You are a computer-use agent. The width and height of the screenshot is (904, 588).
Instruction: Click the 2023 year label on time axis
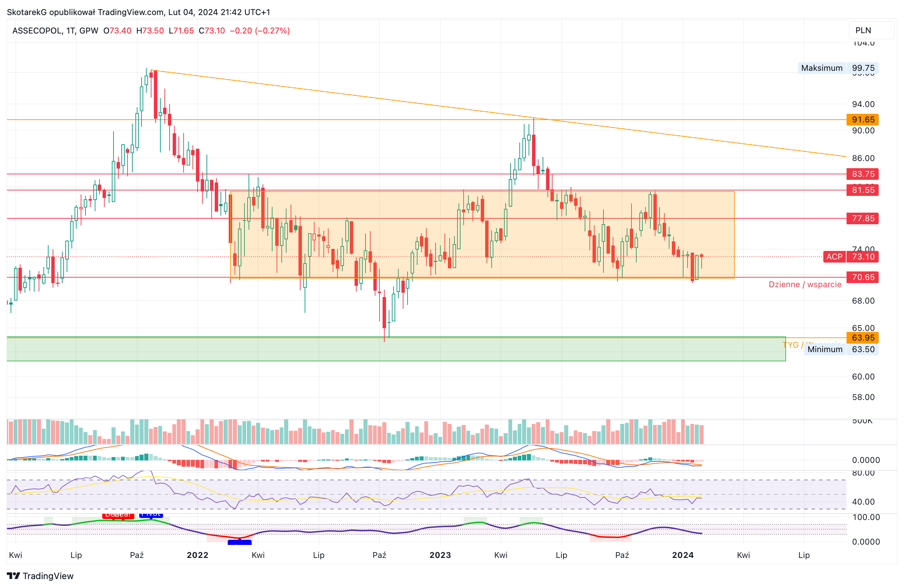click(x=440, y=555)
